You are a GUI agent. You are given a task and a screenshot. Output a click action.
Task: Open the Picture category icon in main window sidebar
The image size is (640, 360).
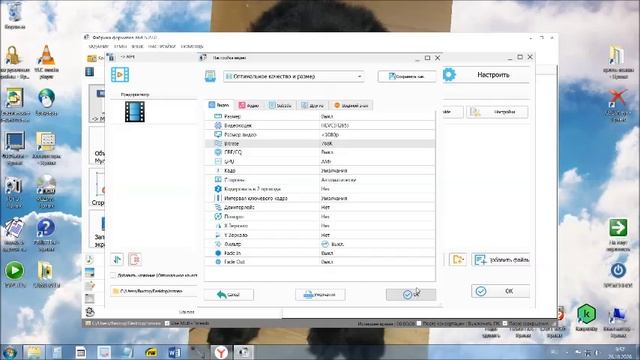tap(89, 272)
